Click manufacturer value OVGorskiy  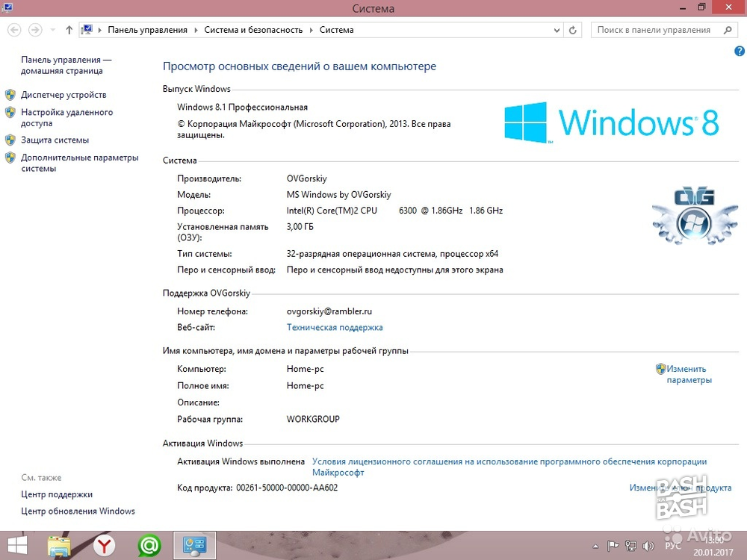[306, 178]
